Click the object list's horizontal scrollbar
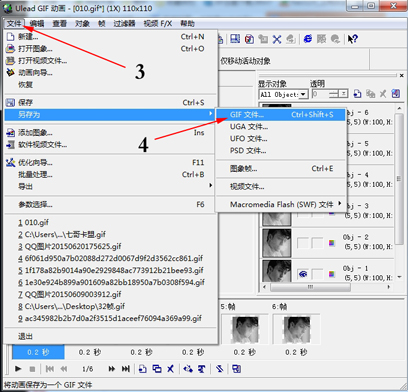This screenshot has height=392, width=408. click(x=310, y=287)
